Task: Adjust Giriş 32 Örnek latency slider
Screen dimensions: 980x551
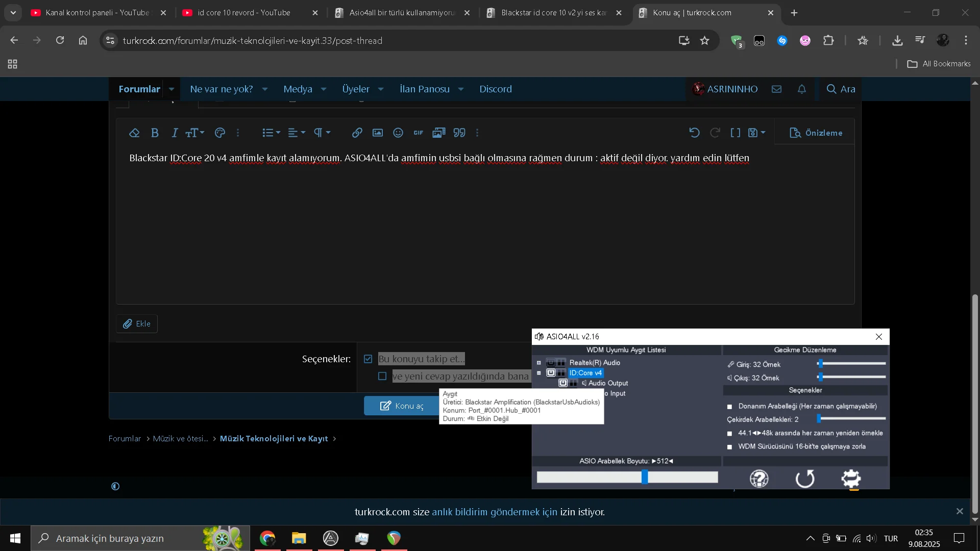Action: (851, 364)
